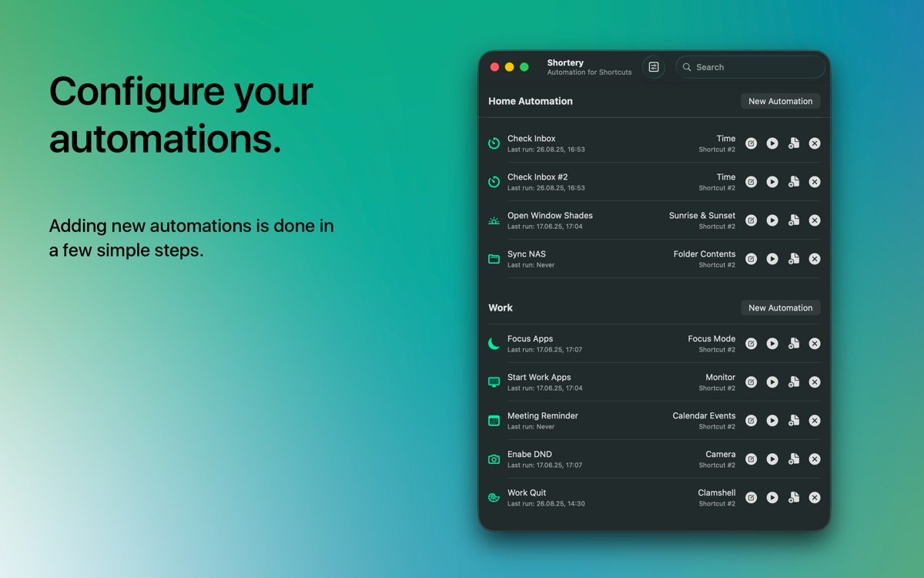Click the folder icon next to Sync NAS
Image resolution: width=924 pixels, height=578 pixels.
pyautogui.click(x=494, y=259)
